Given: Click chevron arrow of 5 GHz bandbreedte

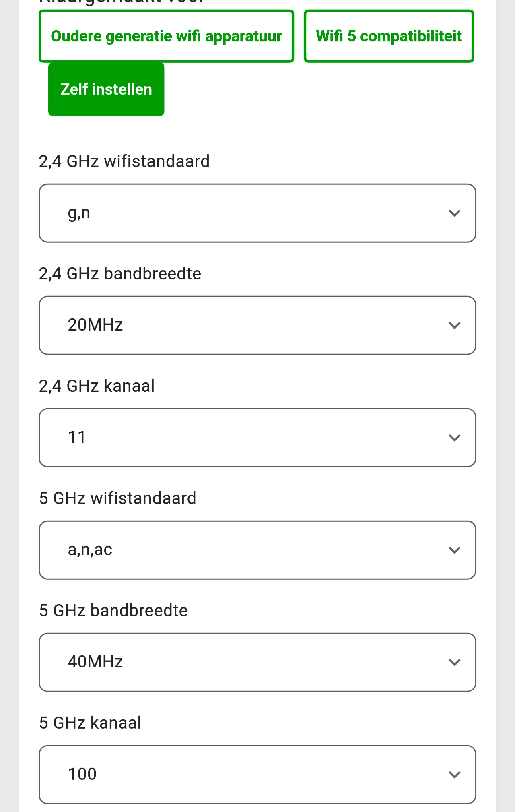Looking at the screenshot, I should (x=454, y=663).
